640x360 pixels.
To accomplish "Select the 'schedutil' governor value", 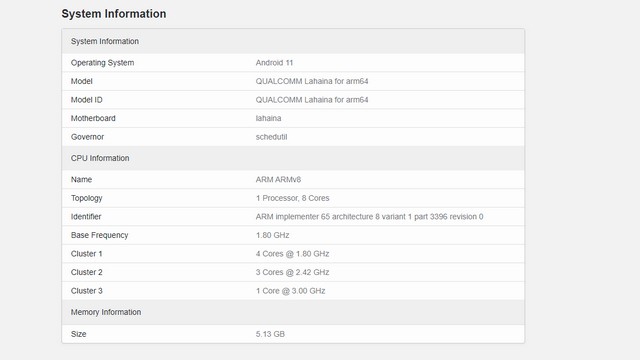I will [271, 137].
